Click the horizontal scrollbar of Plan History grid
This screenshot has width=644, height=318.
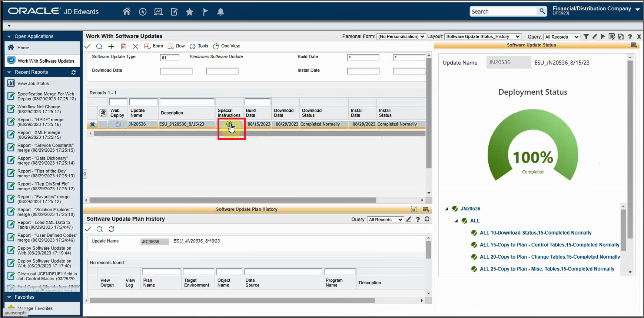click(232, 301)
